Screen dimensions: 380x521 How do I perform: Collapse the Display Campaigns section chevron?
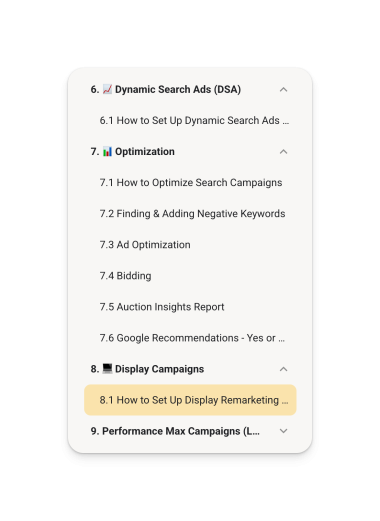point(283,369)
